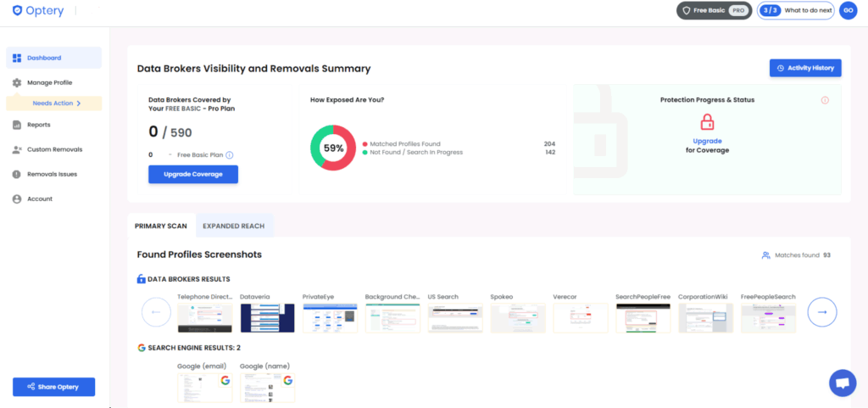This screenshot has width=868, height=408.
Task: Show next data broker screenshots arrow
Action: pyautogui.click(x=822, y=313)
